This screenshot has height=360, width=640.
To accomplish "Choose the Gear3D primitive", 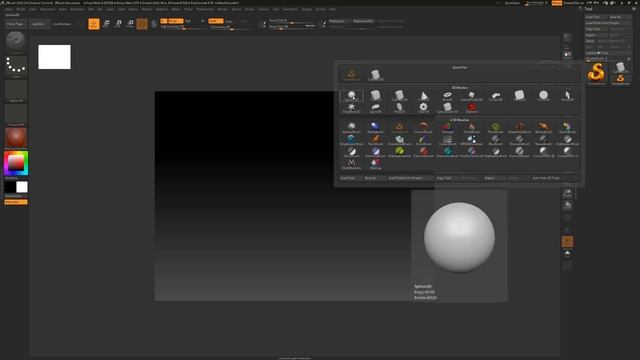I will (x=424, y=108).
